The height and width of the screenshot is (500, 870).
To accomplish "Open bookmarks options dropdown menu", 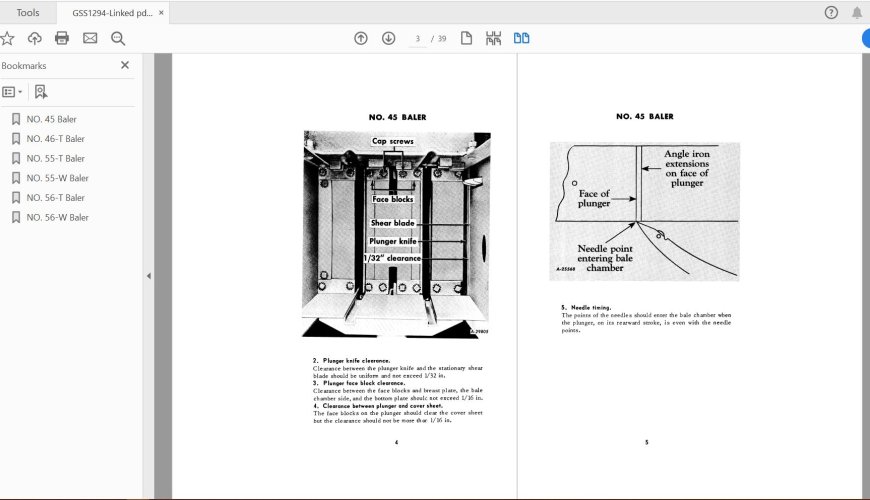I will coord(11,91).
